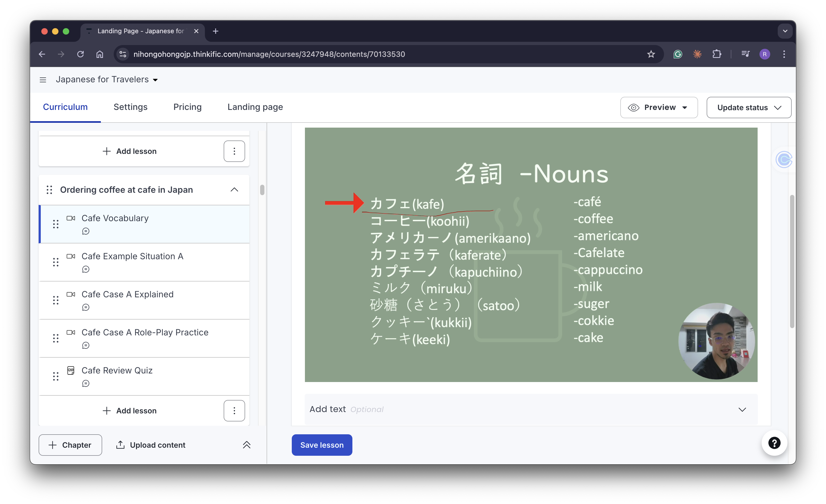Open the kebab menu beside the top Add lesson button
The width and height of the screenshot is (826, 504).
click(x=234, y=151)
